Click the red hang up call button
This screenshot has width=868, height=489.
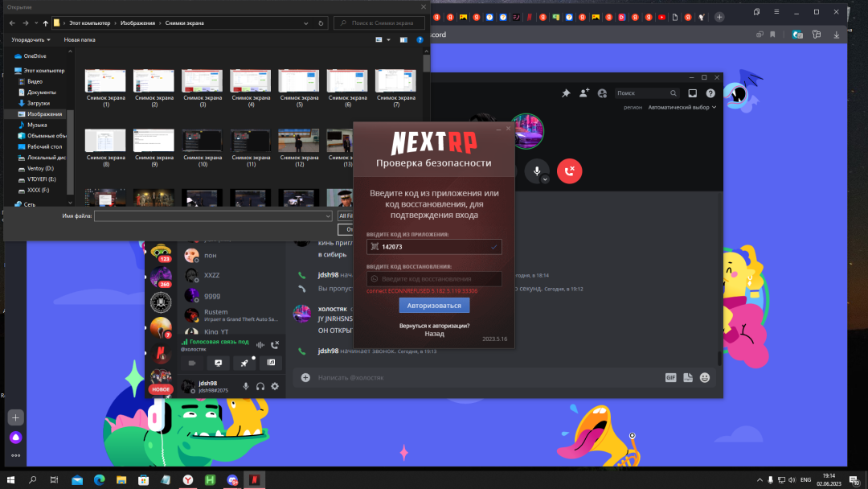coord(569,171)
